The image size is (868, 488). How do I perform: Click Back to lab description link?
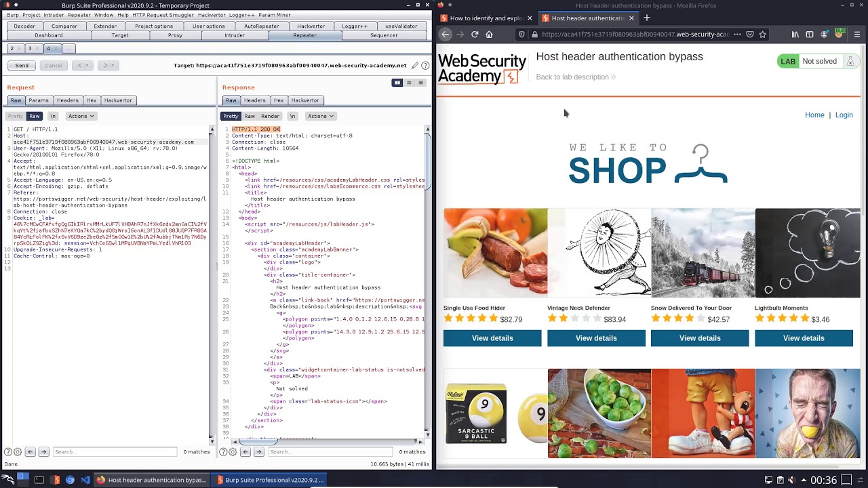[x=576, y=77]
